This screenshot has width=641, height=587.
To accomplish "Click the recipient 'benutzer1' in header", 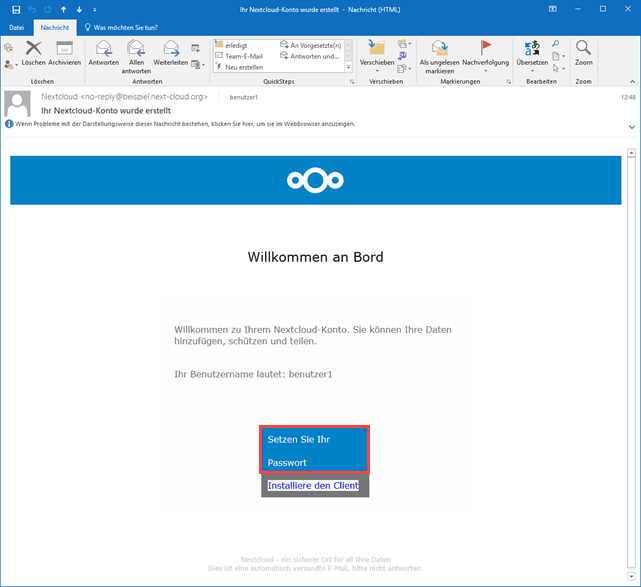I will [244, 97].
